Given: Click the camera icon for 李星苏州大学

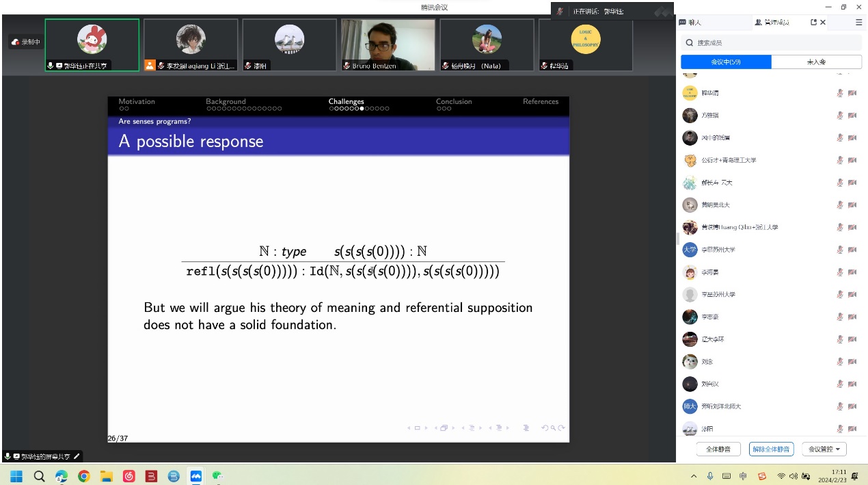Looking at the screenshot, I should pyautogui.click(x=852, y=294).
